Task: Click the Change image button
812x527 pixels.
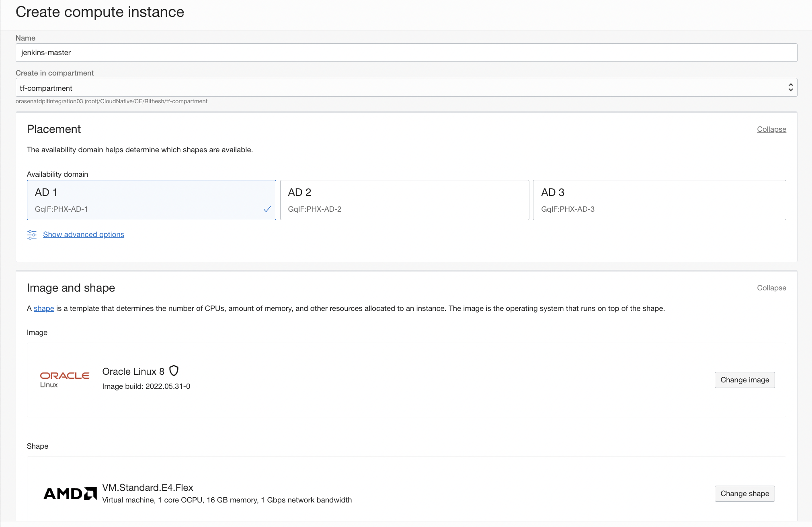Action: [x=744, y=380]
